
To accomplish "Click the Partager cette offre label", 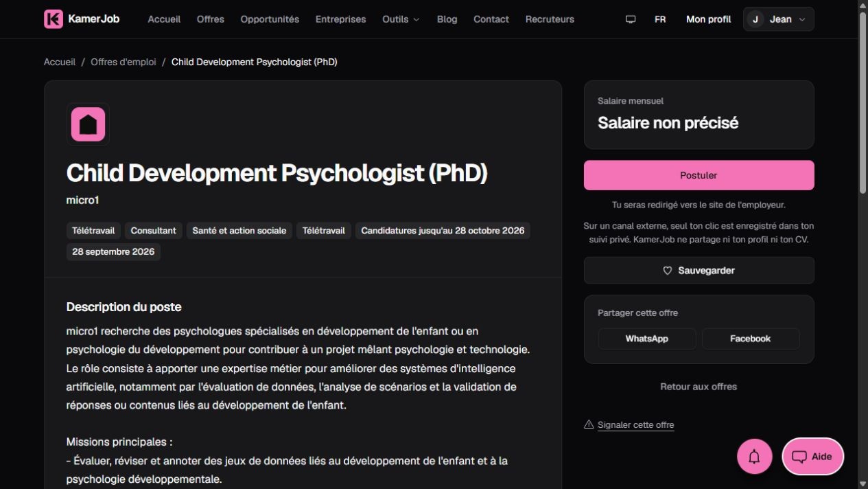I will tap(637, 312).
